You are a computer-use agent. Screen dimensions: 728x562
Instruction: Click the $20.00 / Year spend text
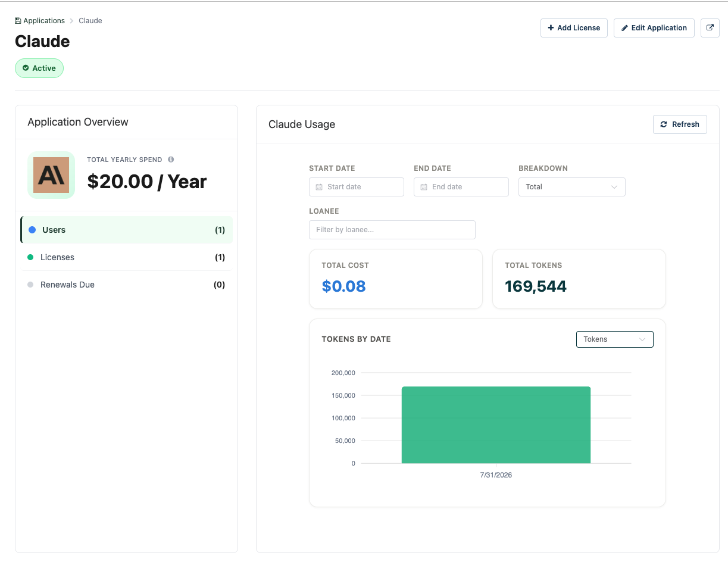[x=147, y=182]
